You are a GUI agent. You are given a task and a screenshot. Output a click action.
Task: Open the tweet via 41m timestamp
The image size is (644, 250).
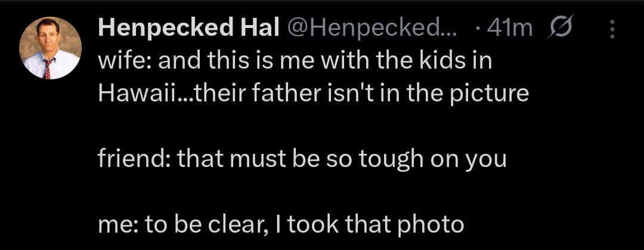510,29
